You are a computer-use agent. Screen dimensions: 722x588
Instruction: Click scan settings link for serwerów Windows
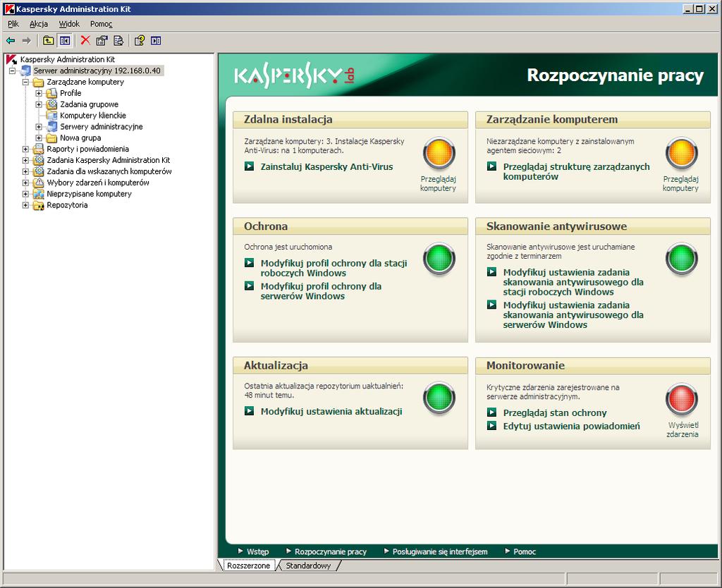[573, 315]
